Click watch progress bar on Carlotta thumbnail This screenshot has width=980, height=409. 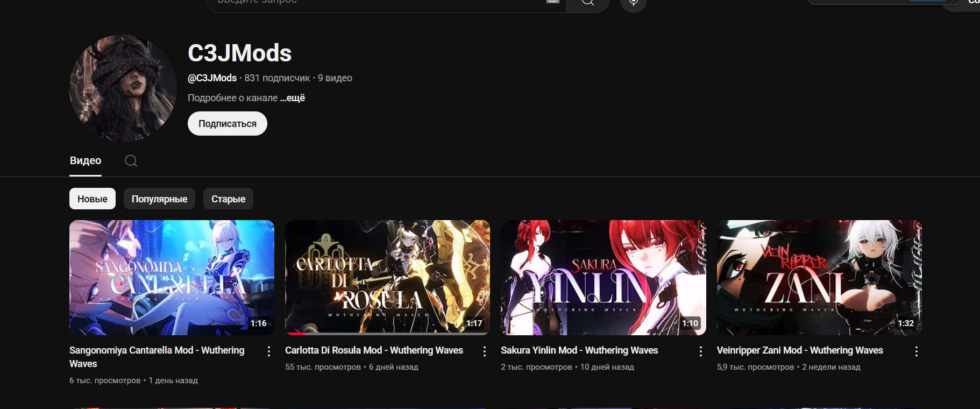point(387,334)
